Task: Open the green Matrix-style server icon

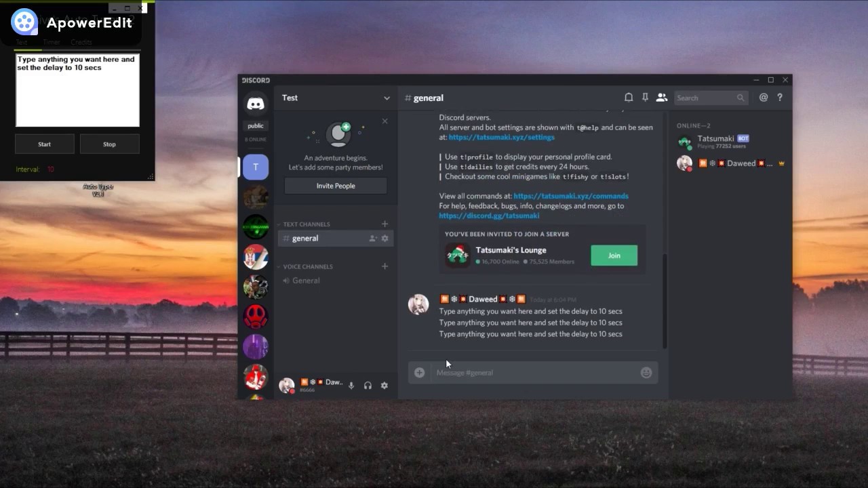Action: click(x=256, y=227)
